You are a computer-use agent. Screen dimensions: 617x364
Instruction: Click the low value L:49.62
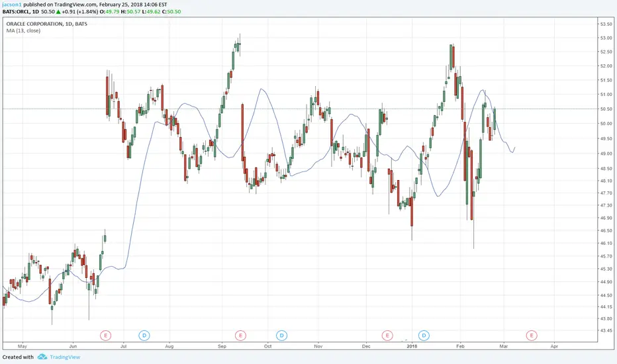tap(151, 12)
